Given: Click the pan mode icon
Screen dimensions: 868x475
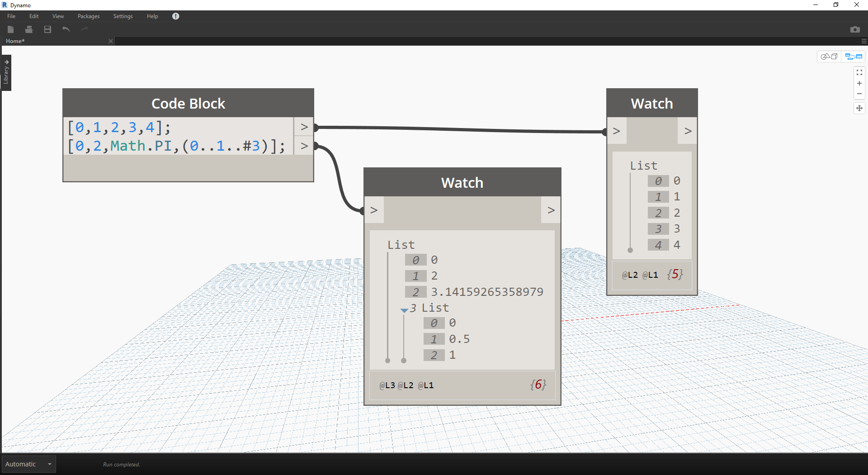Looking at the screenshot, I should pos(859,108).
